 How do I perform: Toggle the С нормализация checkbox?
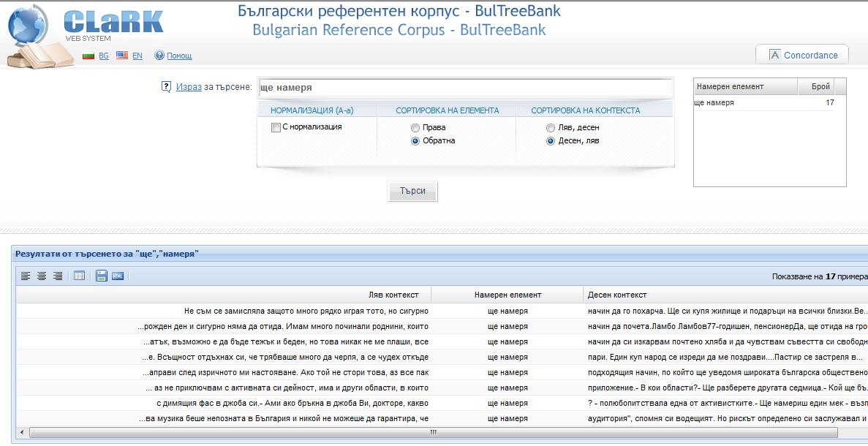click(276, 128)
